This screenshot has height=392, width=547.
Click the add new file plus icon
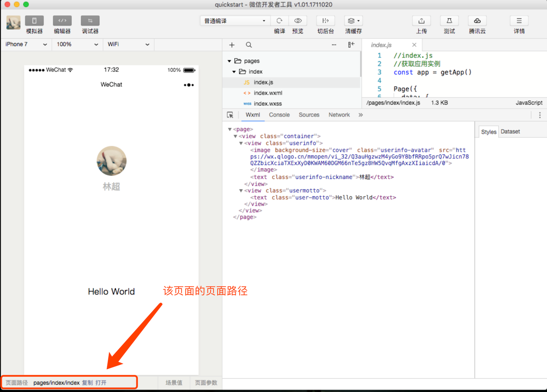point(232,45)
